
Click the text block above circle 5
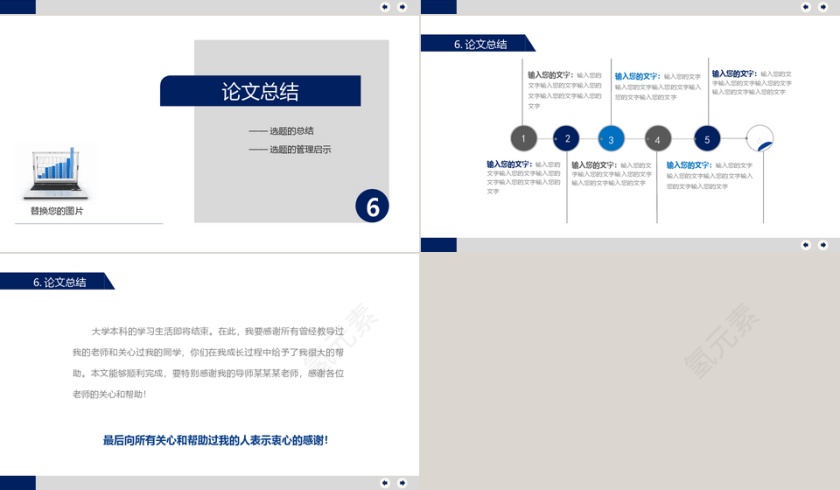pos(752,82)
